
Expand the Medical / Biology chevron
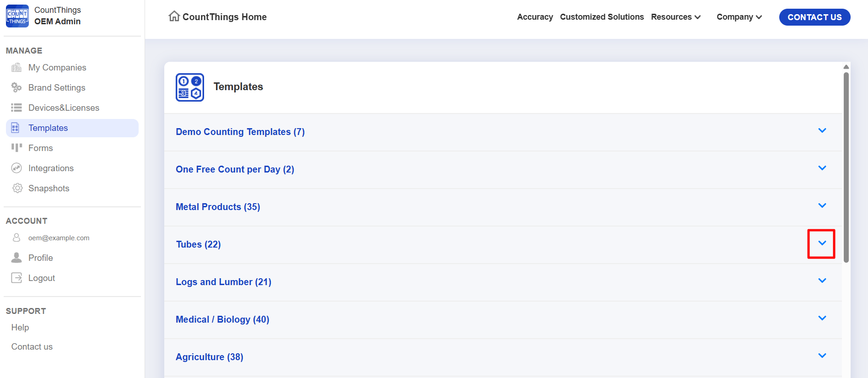coord(822,319)
